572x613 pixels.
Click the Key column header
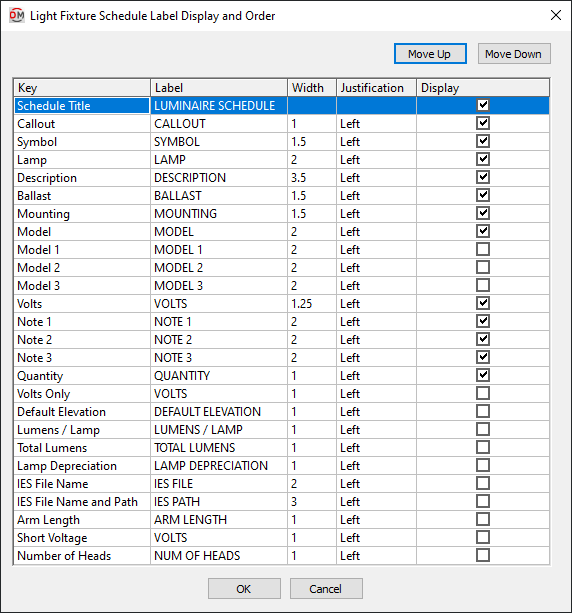[x=82, y=88]
